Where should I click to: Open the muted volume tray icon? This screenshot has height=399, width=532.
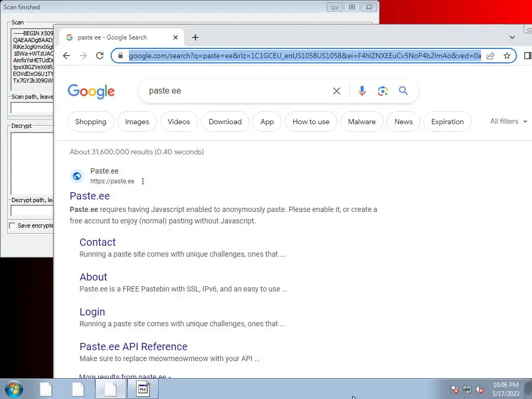480,389
